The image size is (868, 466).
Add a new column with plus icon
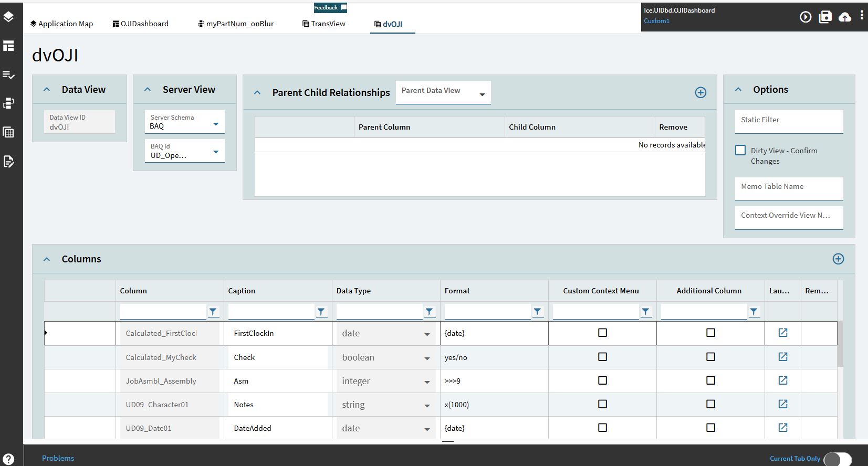pos(838,259)
